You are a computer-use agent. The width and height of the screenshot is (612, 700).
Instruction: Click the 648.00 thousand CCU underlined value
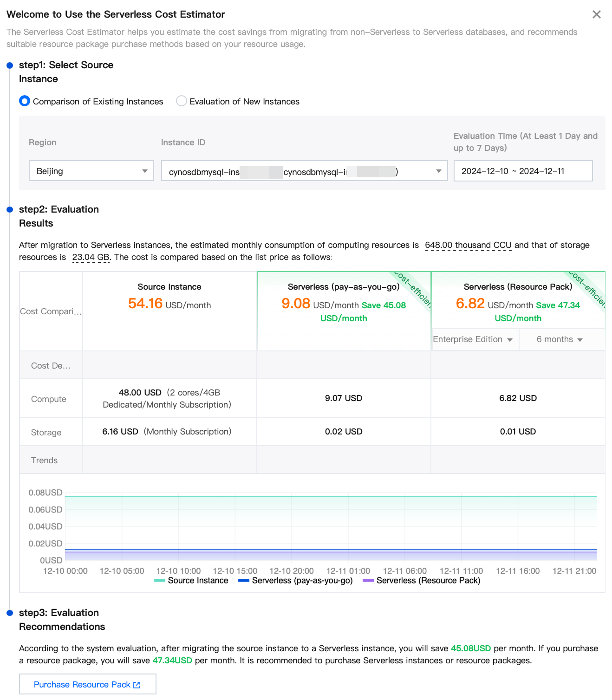pos(468,245)
